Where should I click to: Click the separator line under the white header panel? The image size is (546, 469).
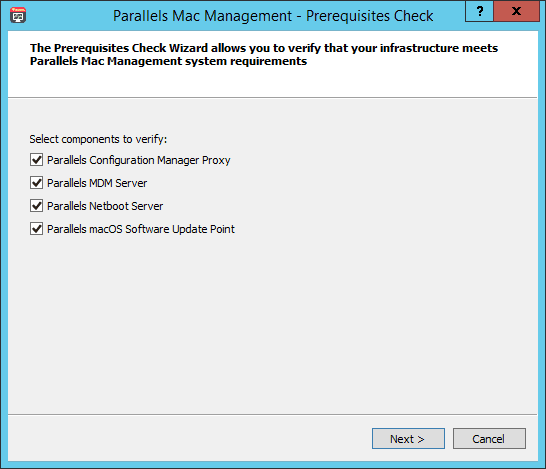273,97
